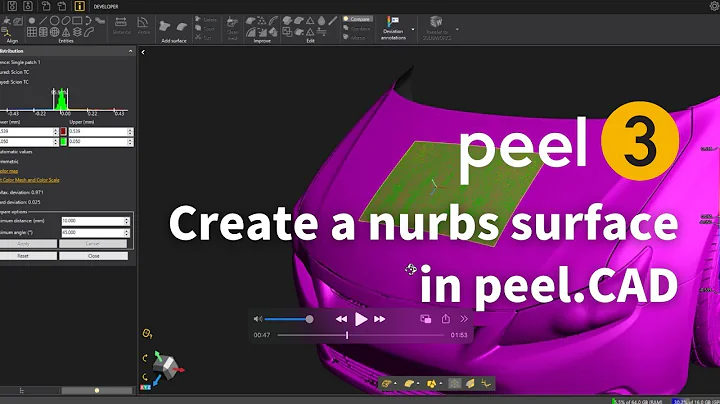
Task: Collapse the side panel with the left chevron
Action: point(143,52)
